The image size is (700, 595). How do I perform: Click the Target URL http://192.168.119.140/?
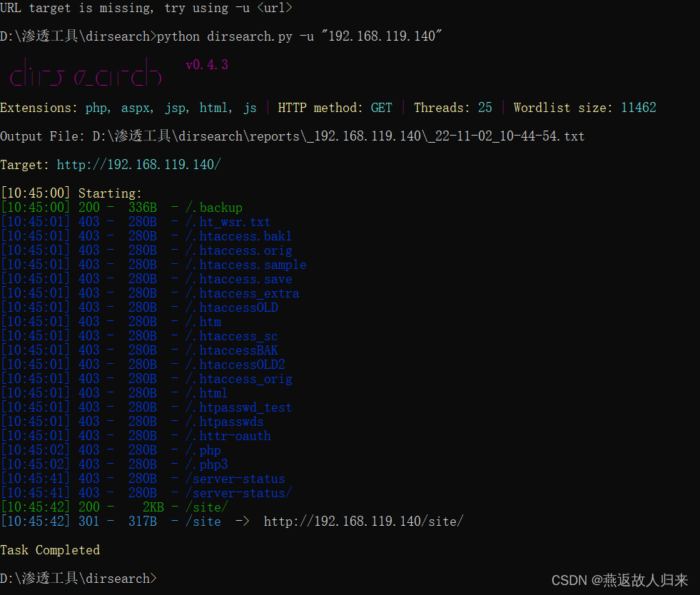coord(139,165)
